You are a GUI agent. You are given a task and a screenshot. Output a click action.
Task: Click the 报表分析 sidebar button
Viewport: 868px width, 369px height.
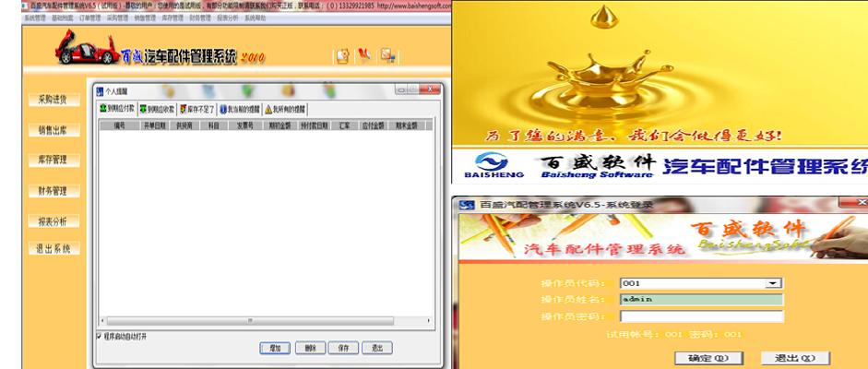coord(54,221)
